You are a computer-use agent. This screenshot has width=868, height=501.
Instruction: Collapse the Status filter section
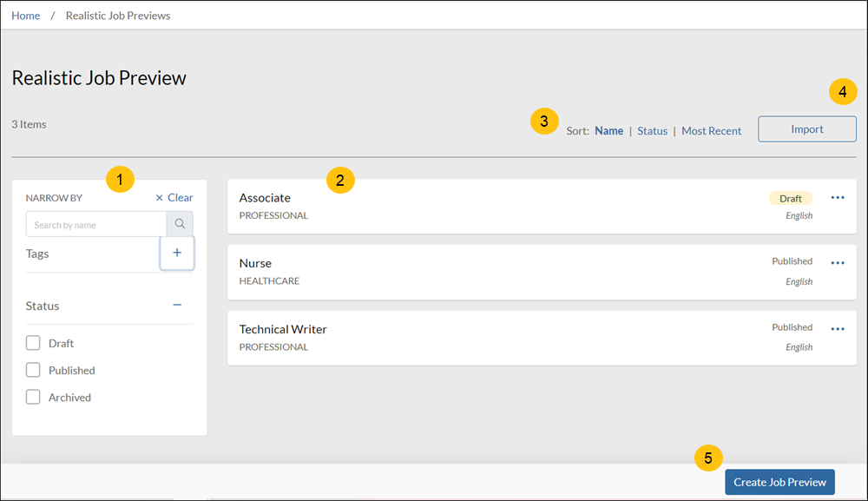click(x=177, y=306)
